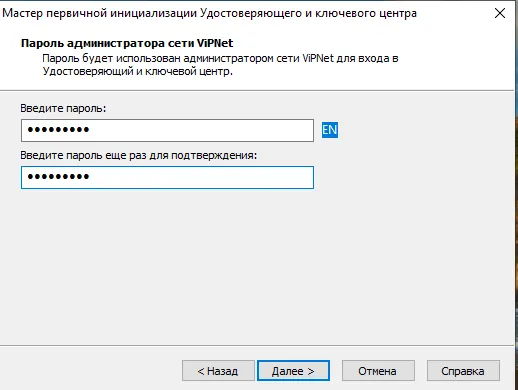Click empty space right of EN indicator
The height and width of the screenshot is (390, 518).
tap(423, 130)
